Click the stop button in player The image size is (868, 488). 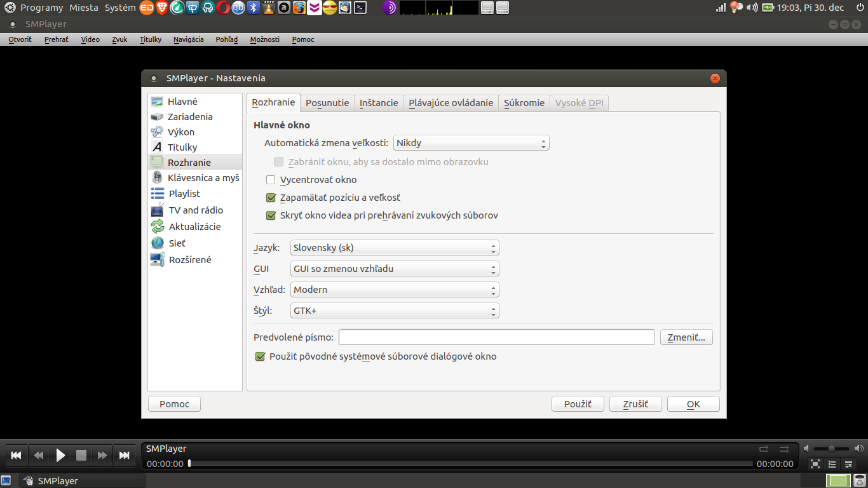pos(81,455)
